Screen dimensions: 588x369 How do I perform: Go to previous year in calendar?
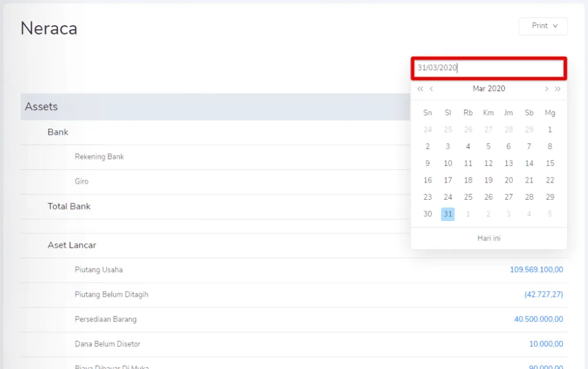pos(420,89)
